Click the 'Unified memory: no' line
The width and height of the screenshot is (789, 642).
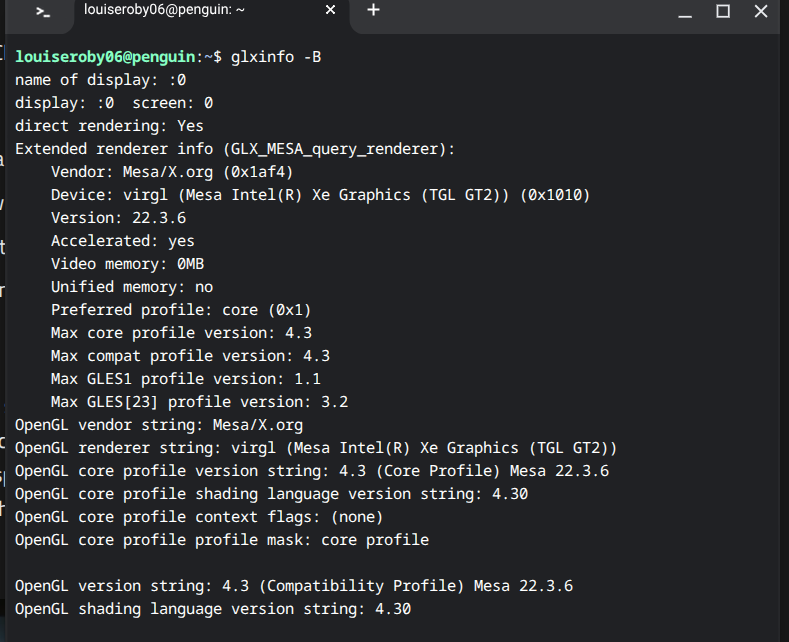pyautogui.click(x=132, y=286)
